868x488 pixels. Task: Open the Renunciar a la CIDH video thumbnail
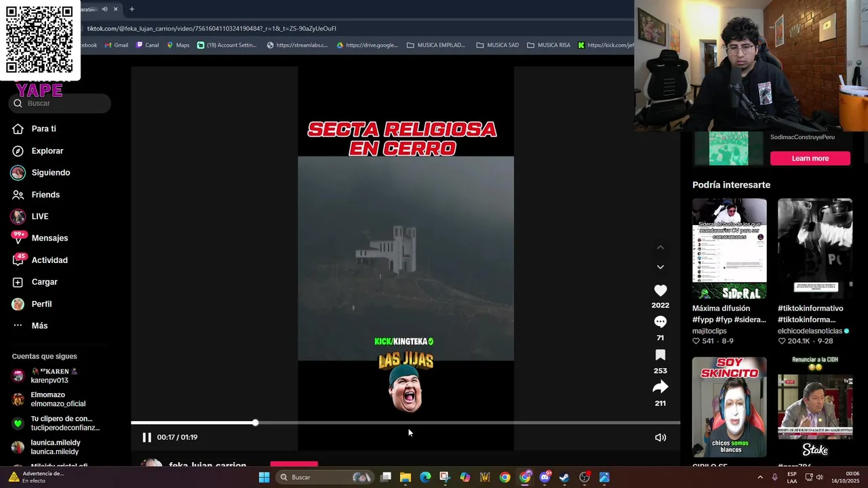(x=814, y=407)
